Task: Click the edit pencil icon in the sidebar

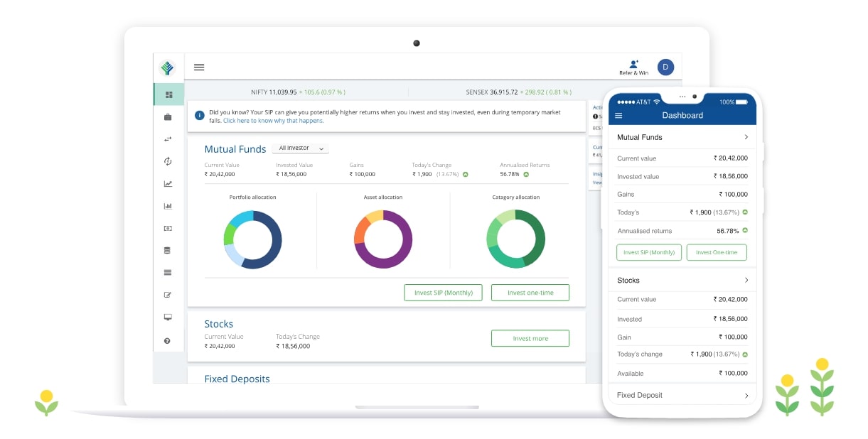Action: pos(168,295)
